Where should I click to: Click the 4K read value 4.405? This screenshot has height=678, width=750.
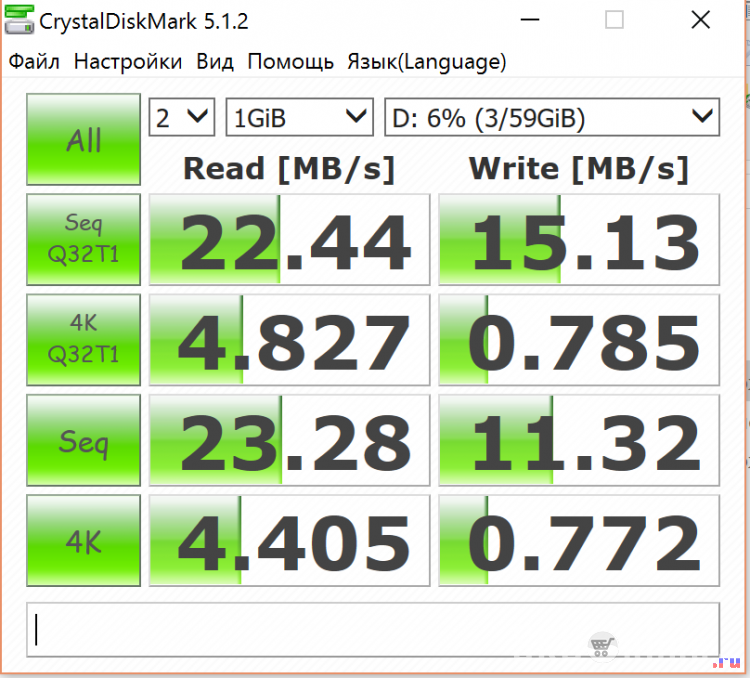point(289,541)
